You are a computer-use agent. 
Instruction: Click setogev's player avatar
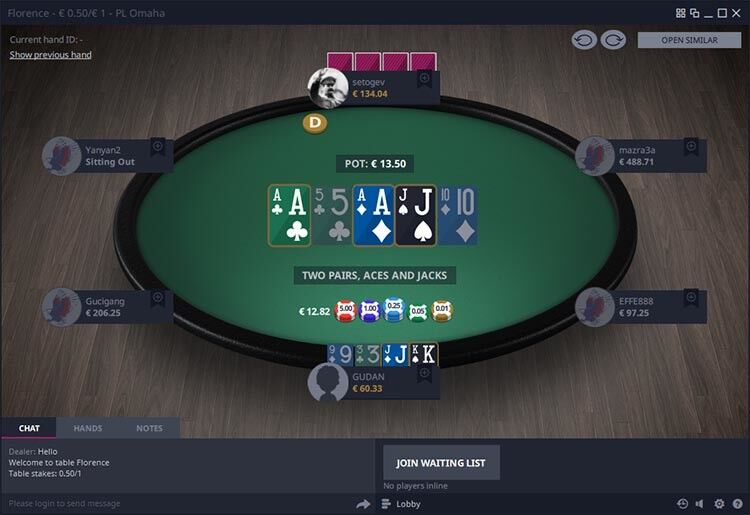(x=328, y=88)
